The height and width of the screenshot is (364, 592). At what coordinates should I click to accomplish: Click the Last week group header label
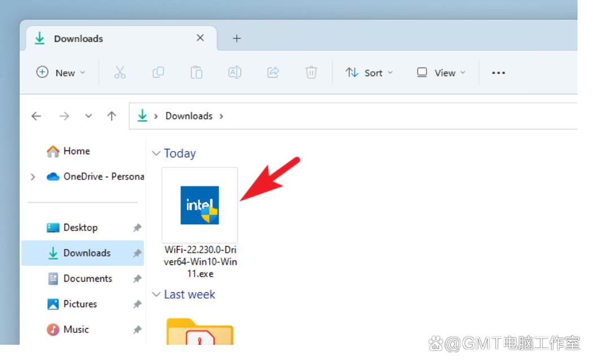coord(189,295)
